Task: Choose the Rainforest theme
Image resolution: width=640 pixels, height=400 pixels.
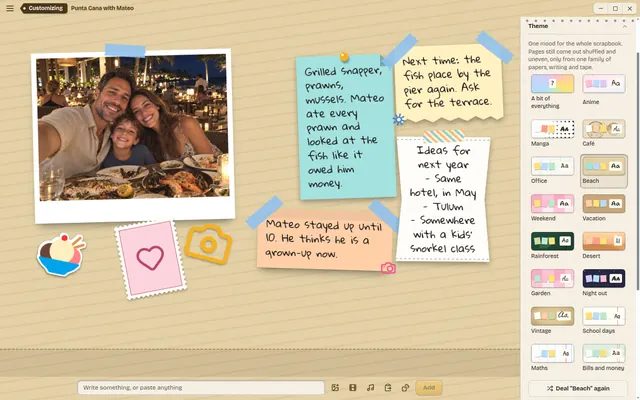Action: (552, 245)
